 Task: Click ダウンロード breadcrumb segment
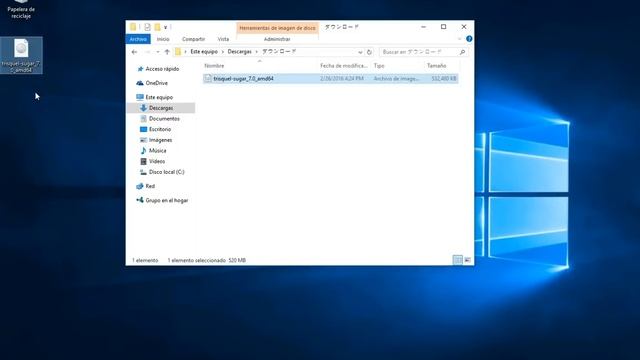[x=279, y=52]
